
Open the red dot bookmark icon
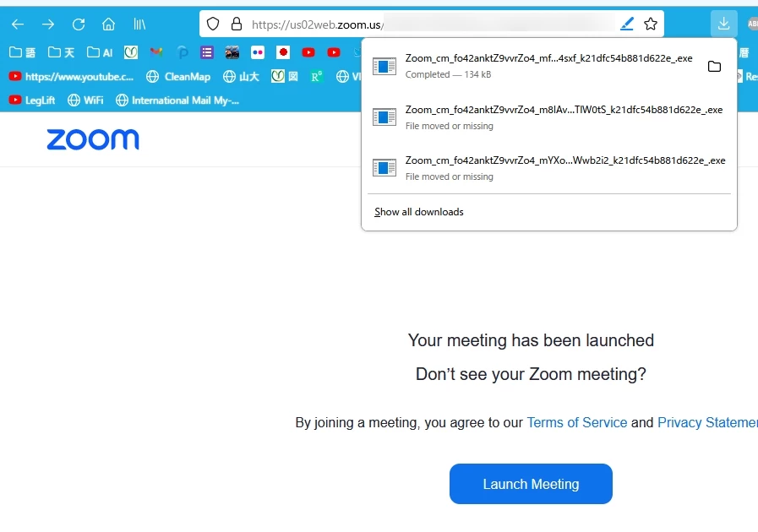[283, 52]
